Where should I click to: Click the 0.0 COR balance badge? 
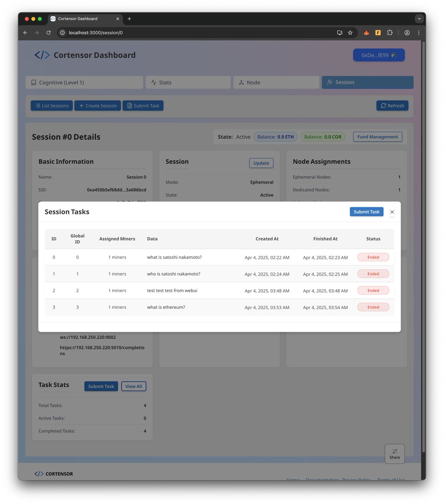(x=323, y=136)
